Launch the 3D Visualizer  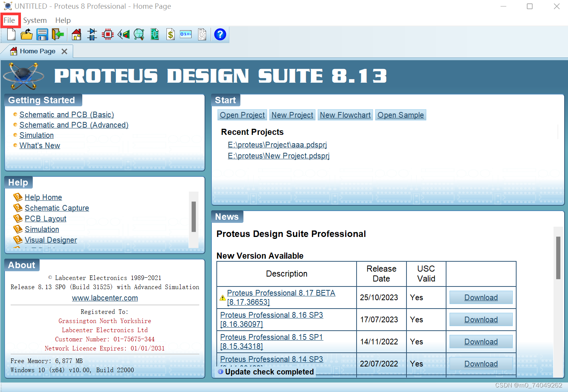coord(123,34)
